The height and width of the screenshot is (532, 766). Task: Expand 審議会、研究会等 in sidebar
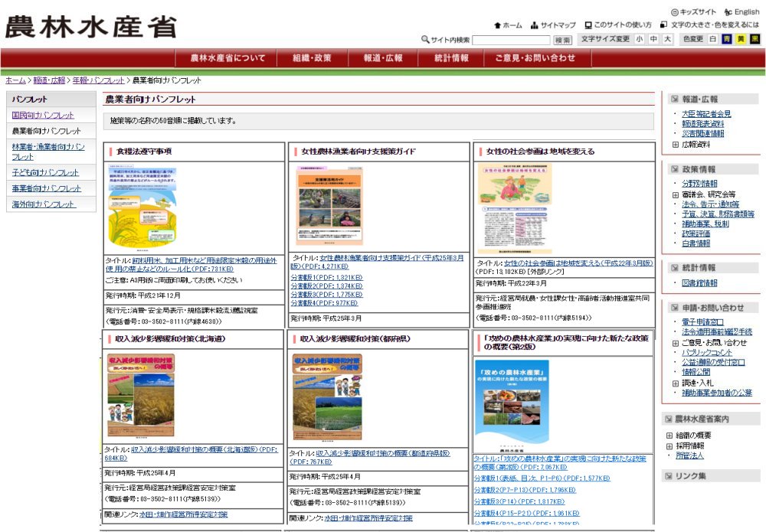coord(675,195)
